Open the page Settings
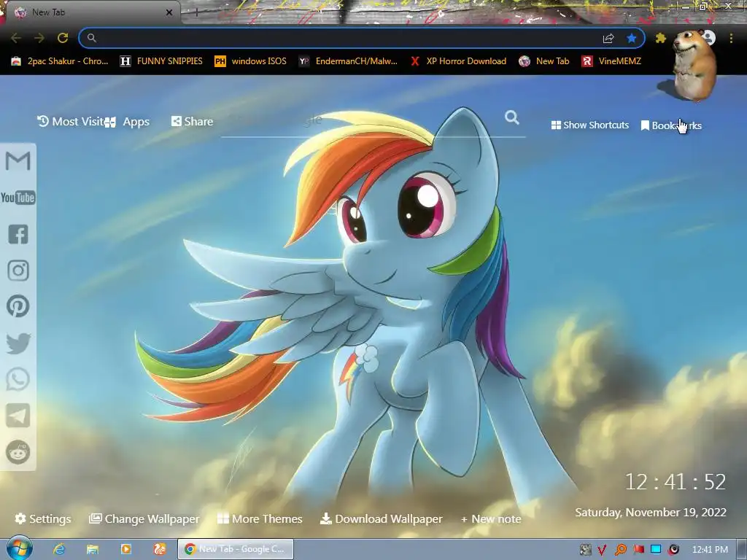The height and width of the screenshot is (560, 747). pyautogui.click(x=43, y=518)
